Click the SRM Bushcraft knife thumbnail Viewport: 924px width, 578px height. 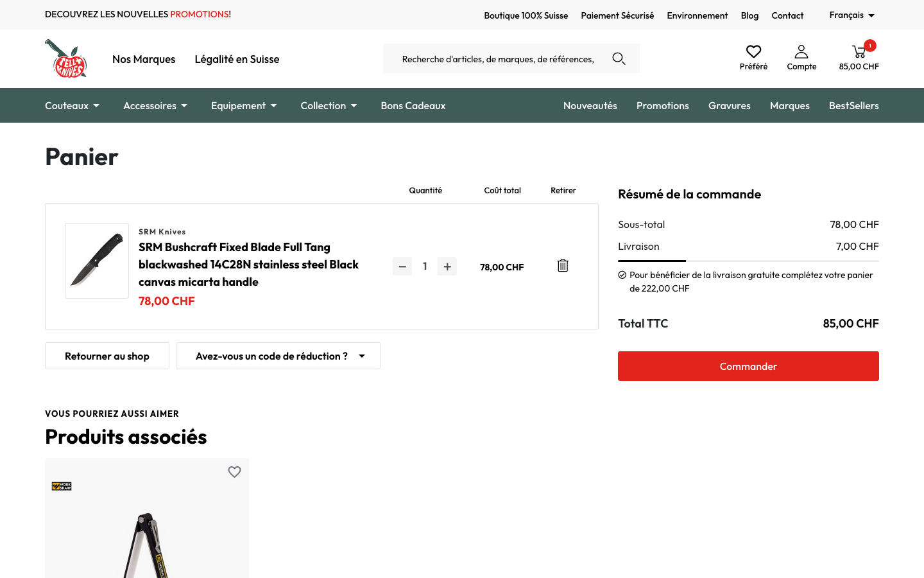[x=97, y=261]
